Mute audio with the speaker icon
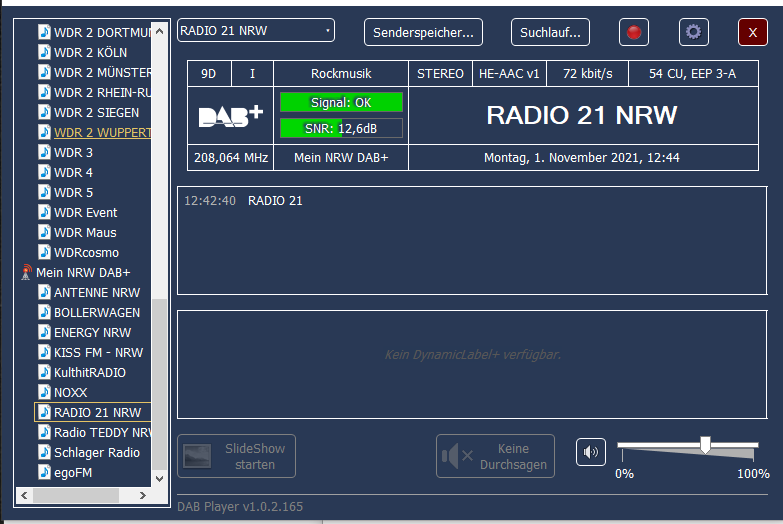The height and width of the screenshot is (524, 783). (591, 452)
